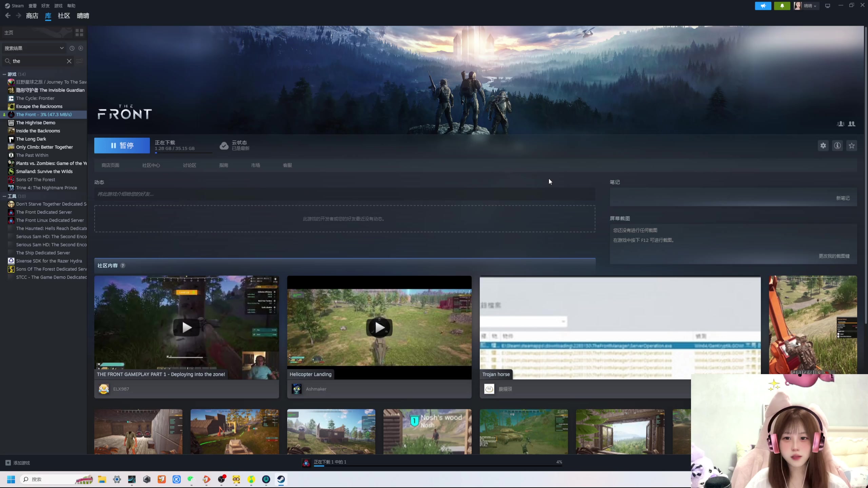Go to the 商店 tab
Image resolution: width=868 pixels, height=488 pixels.
pos(32,16)
